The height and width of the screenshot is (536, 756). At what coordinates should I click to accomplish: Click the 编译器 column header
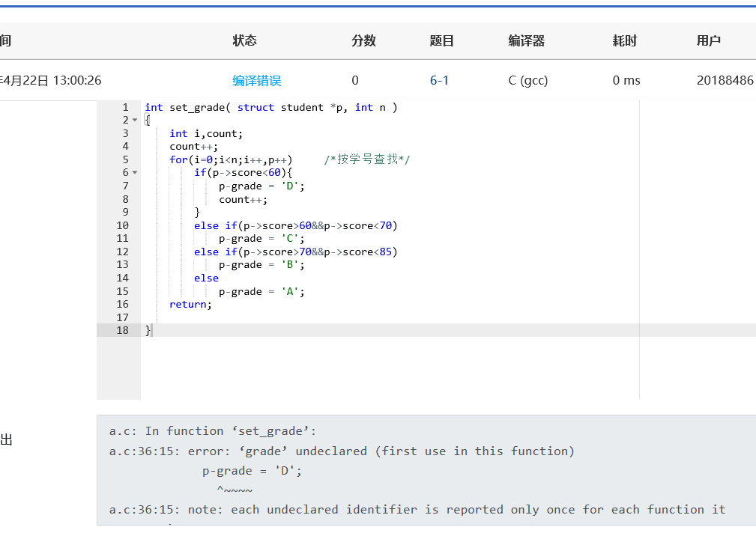(526, 41)
